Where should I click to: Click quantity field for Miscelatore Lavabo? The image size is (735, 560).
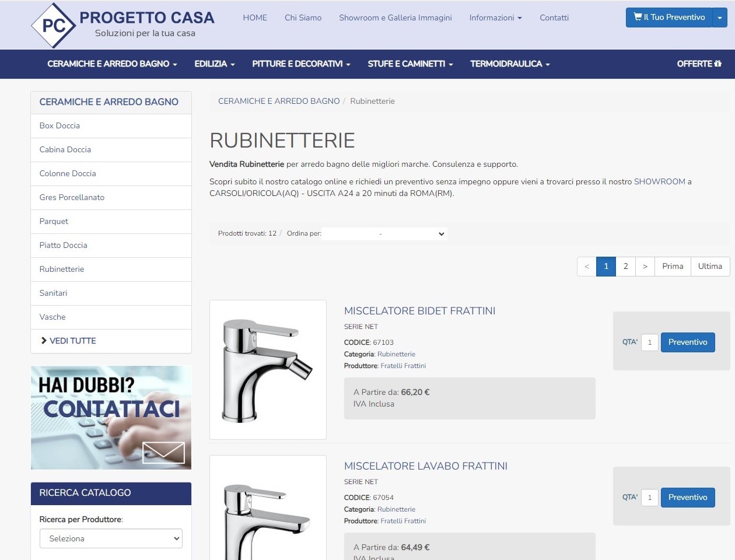pyautogui.click(x=650, y=498)
